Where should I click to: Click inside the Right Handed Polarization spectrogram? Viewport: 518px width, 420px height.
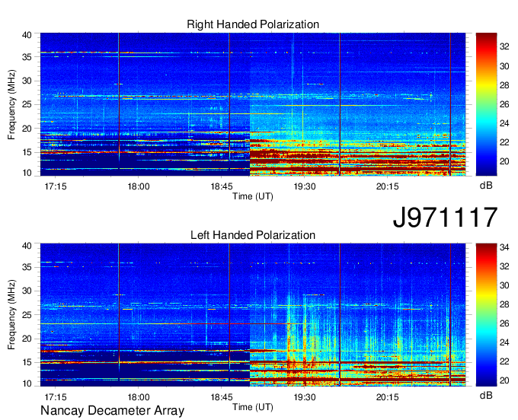[253, 104]
